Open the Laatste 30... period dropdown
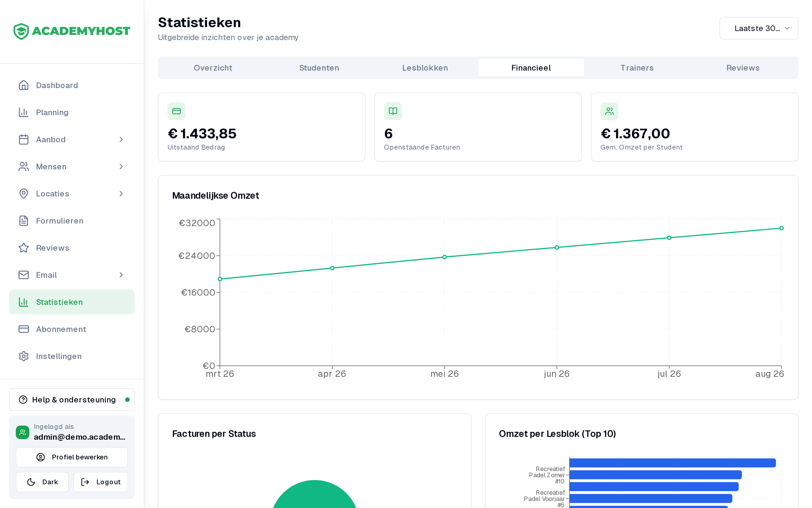 [x=759, y=28]
